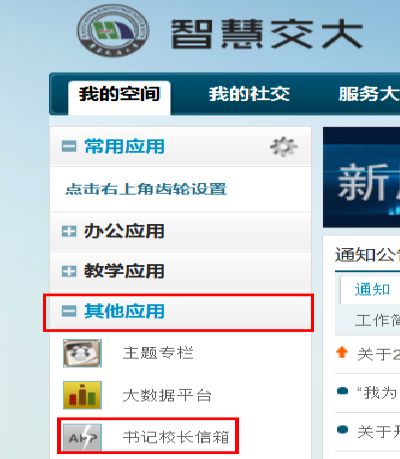Switch to the 我的社交 tab
This screenshot has width=400, height=459.
[x=249, y=94]
